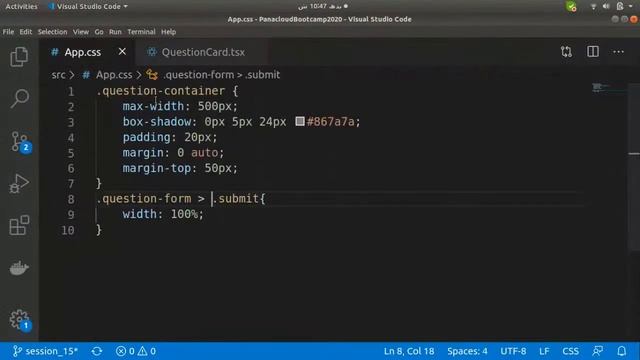Open notifications bell in status bar
Image resolution: width=640 pixels, height=360 pixels.
click(x=622, y=351)
